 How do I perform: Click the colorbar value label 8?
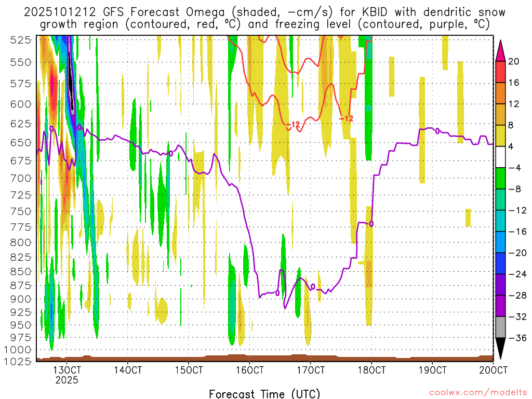511,125
